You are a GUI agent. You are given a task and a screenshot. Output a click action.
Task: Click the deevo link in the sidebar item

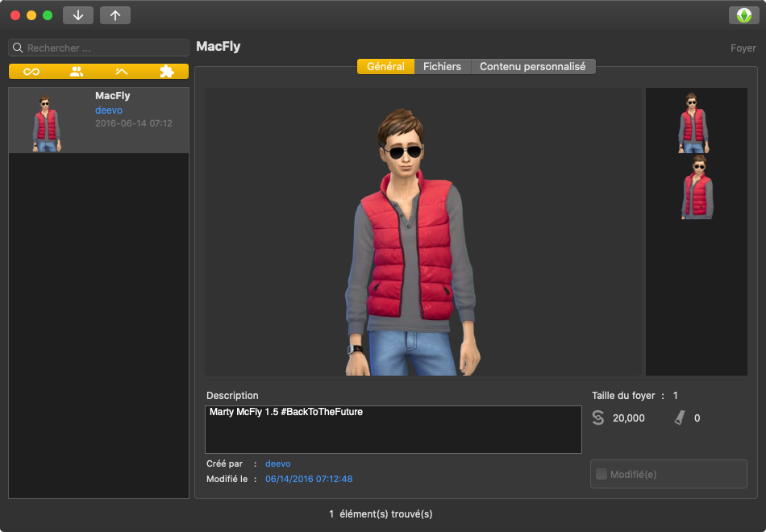coord(109,110)
